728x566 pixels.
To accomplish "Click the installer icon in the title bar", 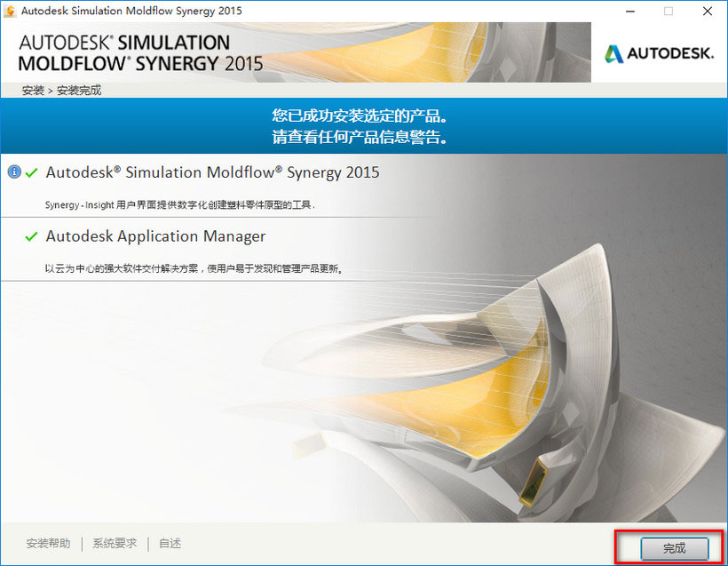I will (9, 11).
